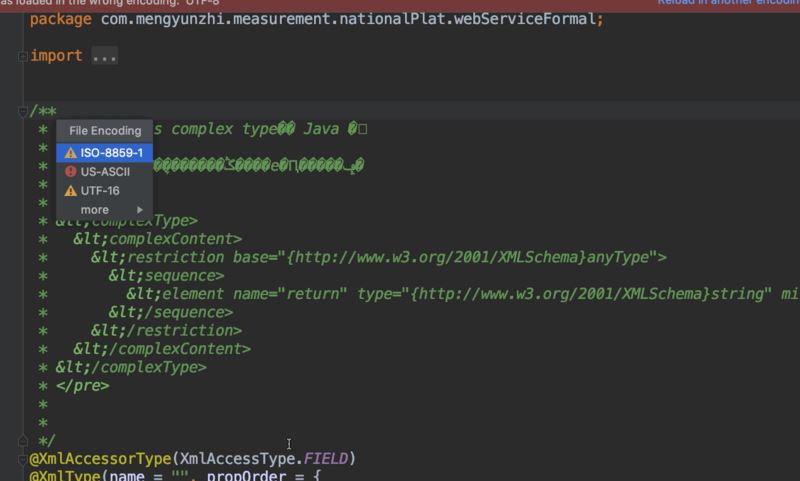Collapse the comment using the '*/' fold marker
This screenshot has height=481, width=800.
(22, 440)
